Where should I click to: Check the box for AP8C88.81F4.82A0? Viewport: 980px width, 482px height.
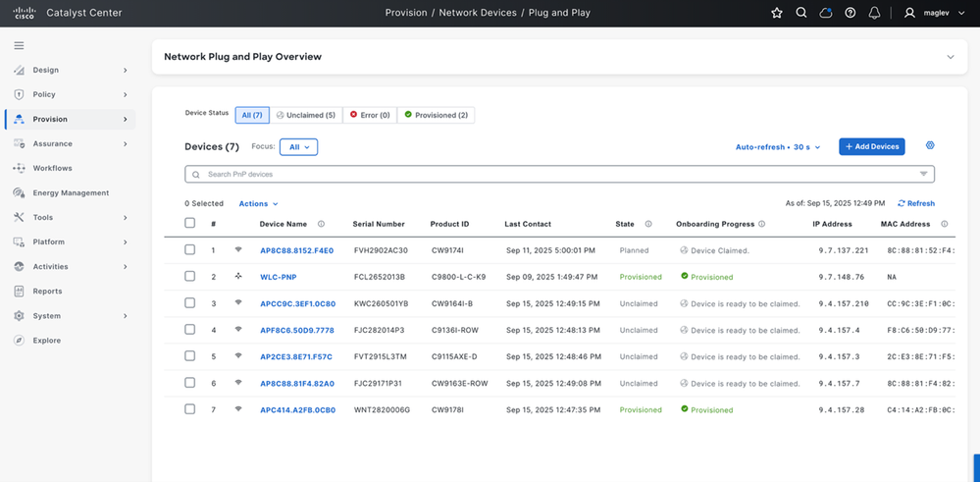click(x=190, y=383)
